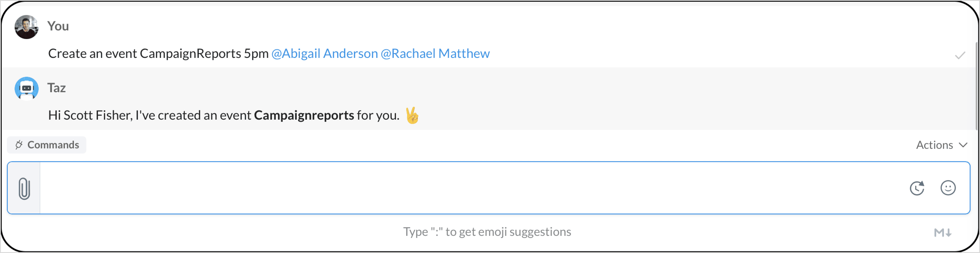Click the "You" sender name
Screen dimensions: 980x253
pyautogui.click(x=58, y=26)
